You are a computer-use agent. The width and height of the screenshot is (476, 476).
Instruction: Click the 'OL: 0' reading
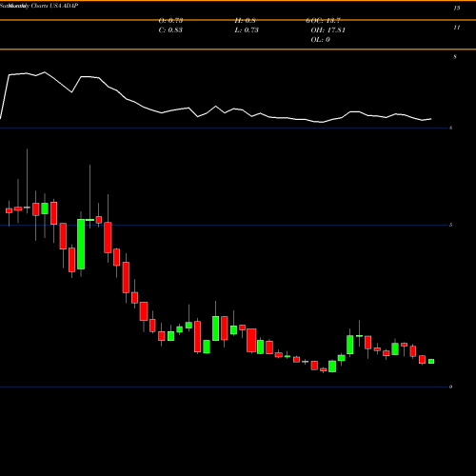320,40
